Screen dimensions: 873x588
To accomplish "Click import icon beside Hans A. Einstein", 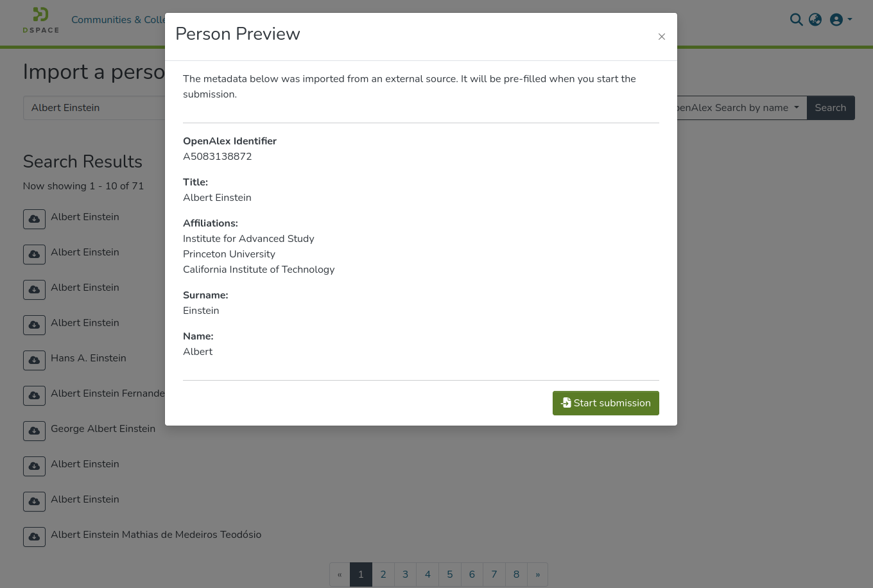I will pos(34,360).
